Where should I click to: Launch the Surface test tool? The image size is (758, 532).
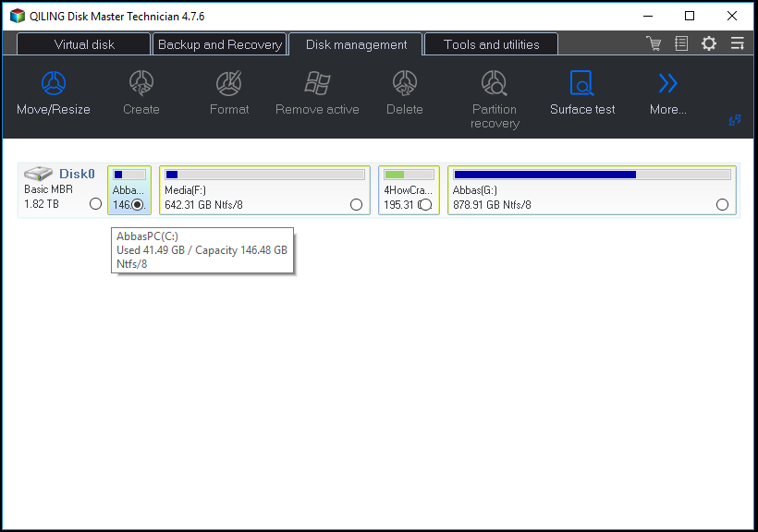click(582, 93)
